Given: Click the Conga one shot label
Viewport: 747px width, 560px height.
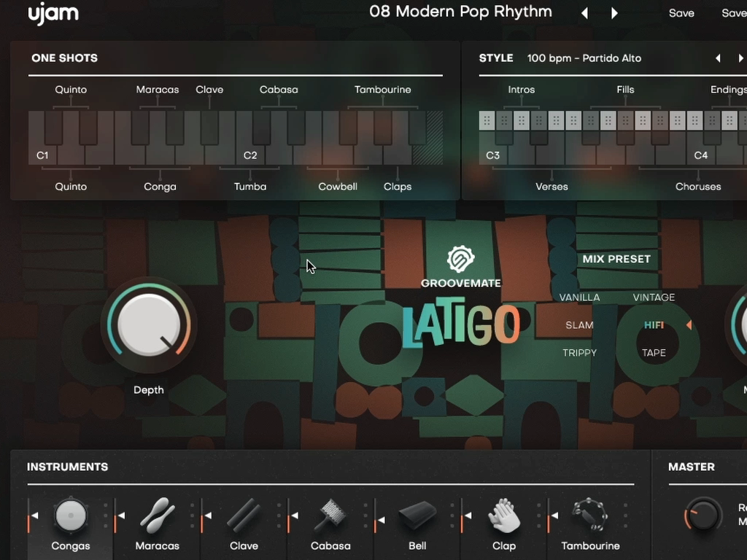Looking at the screenshot, I should [160, 187].
